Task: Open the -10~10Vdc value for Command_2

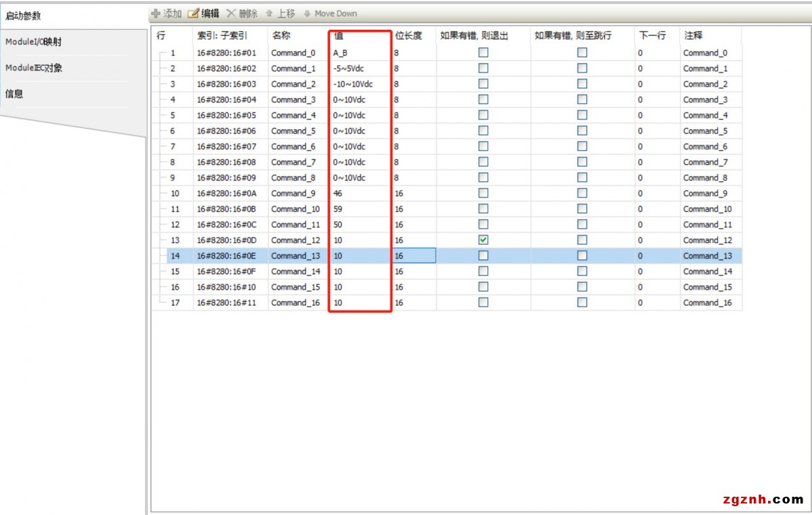Action: [359, 84]
